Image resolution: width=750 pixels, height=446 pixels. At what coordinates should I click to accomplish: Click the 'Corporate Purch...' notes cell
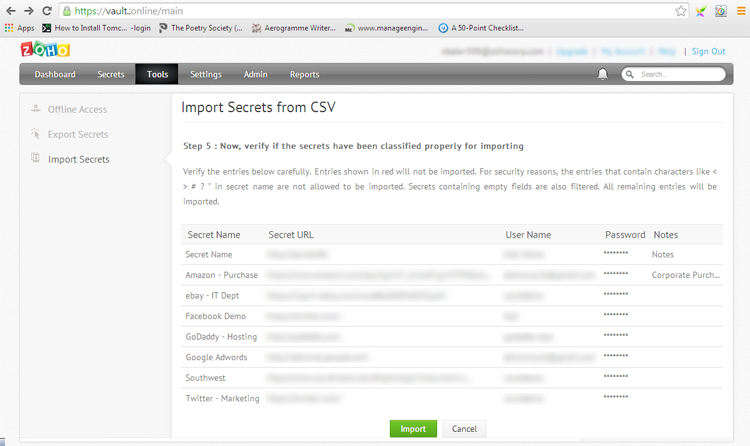(685, 275)
